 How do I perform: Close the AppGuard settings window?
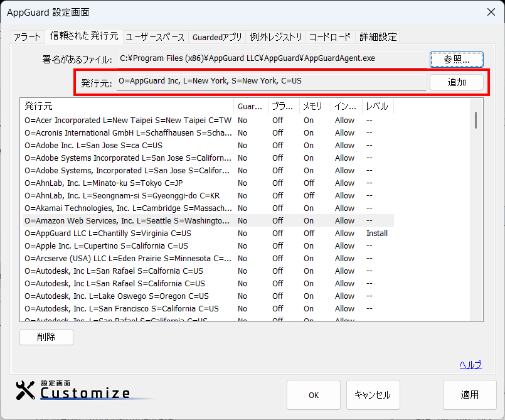[491, 12]
